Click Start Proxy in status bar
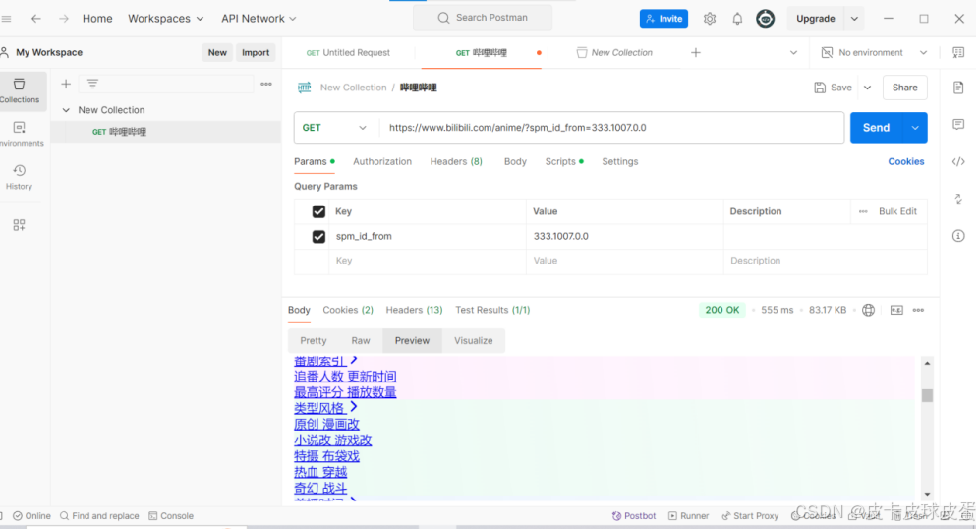The image size is (980, 529). (750, 516)
